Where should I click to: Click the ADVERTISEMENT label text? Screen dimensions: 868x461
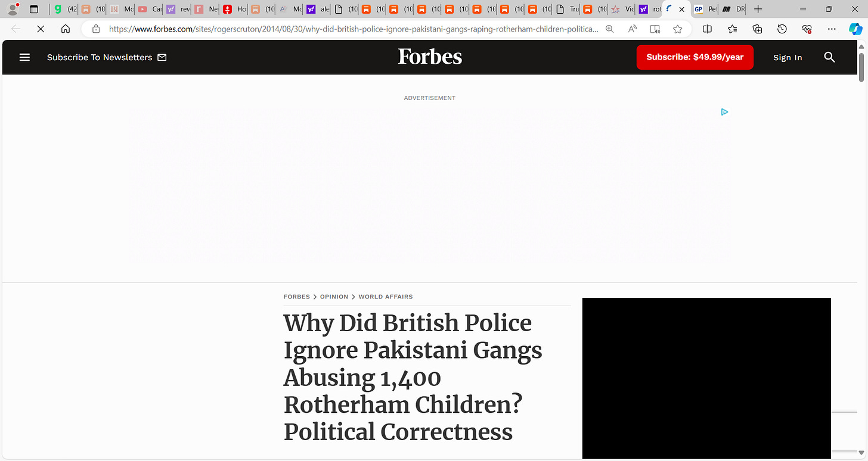(x=429, y=98)
